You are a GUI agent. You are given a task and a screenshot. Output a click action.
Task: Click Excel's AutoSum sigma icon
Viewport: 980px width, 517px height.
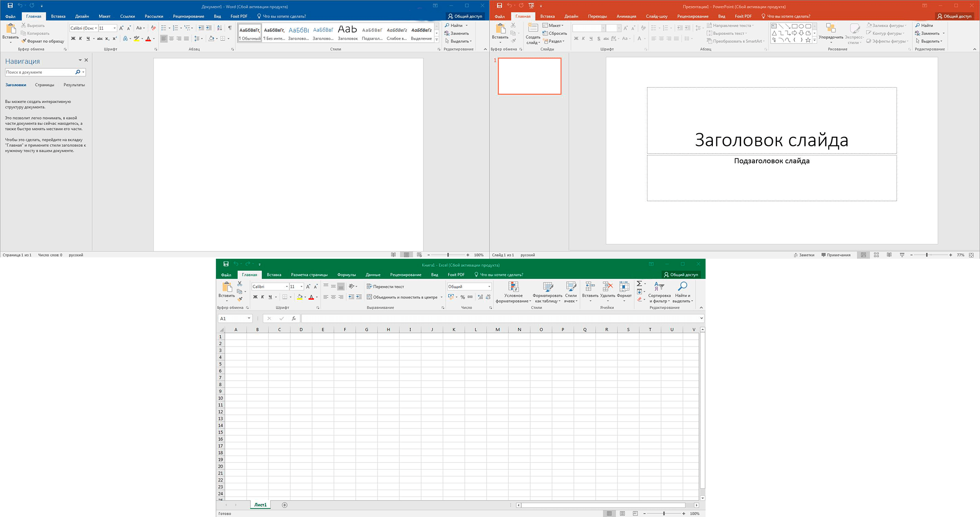click(x=639, y=284)
